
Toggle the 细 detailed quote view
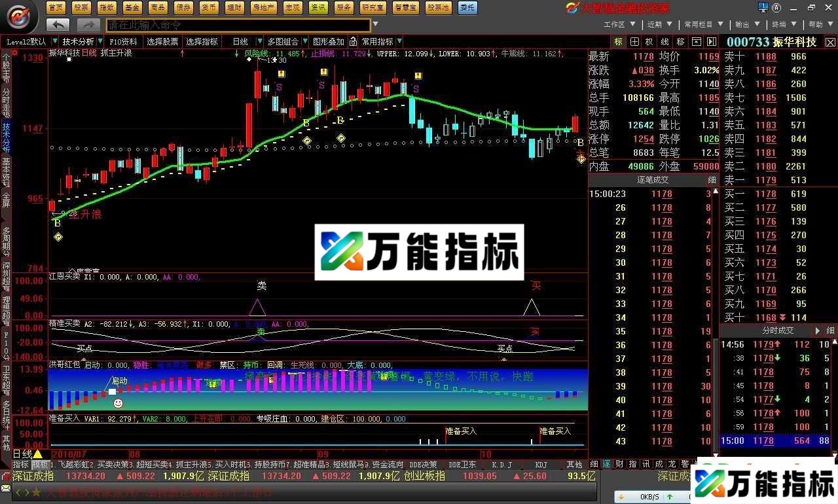pyautogui.click(x=593, y=463)
